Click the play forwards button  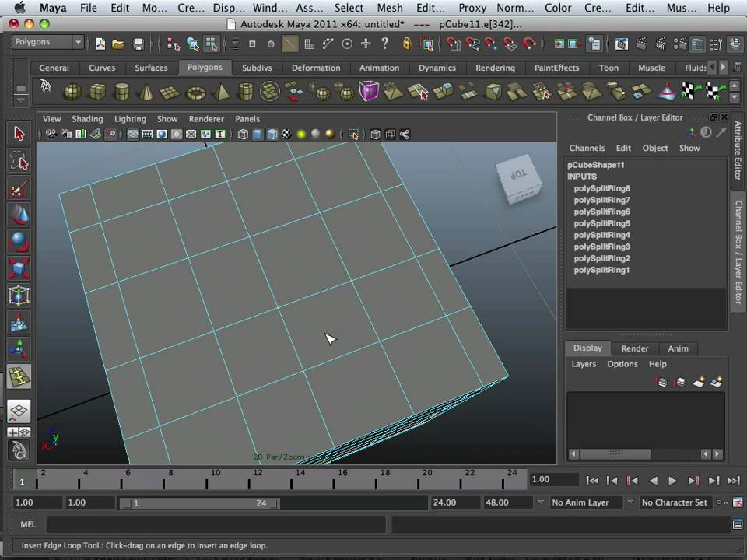672,481
